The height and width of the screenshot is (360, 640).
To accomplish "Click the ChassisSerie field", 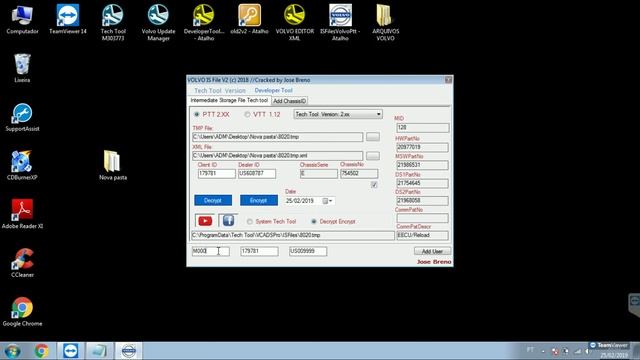I will pos(318,173).
